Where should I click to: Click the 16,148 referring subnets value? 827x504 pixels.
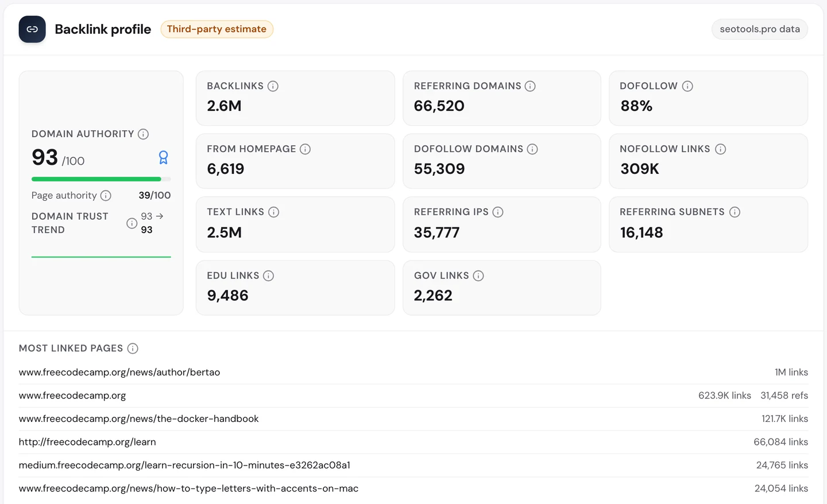[x=641, y=232]
